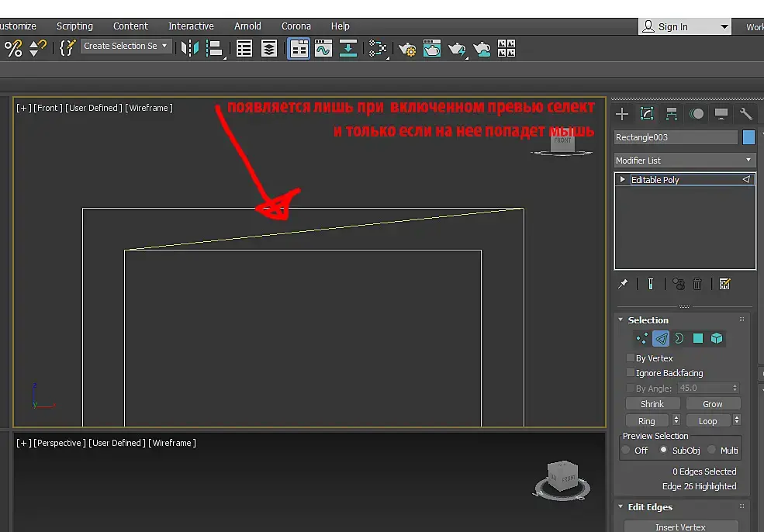
Task: Open the Arnold menu
Action: [247, 26]
